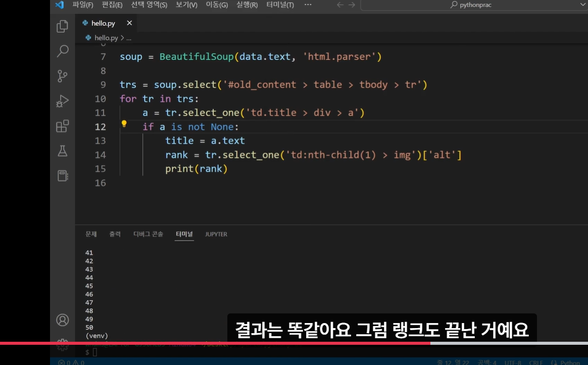Click the '#old_content > table > tbody > tr' string
Image resolution: width=588 pixels, height=365 pixels.
coord(322,85)
